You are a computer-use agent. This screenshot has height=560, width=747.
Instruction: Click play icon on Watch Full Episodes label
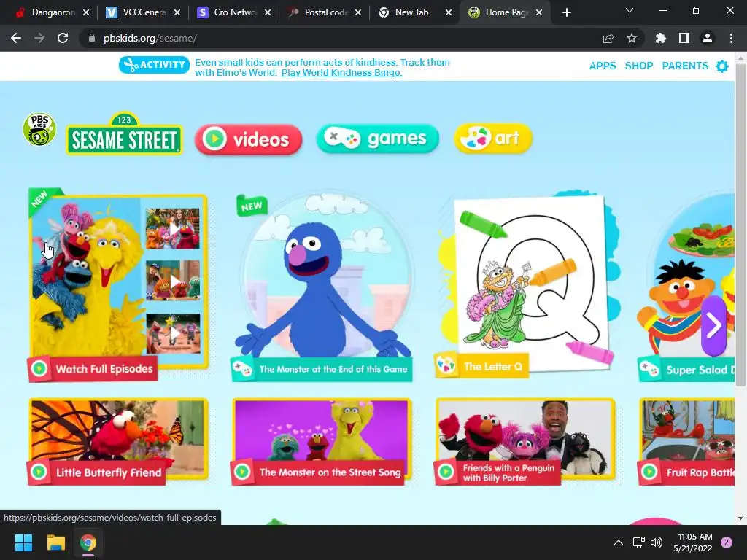click(39, 368)
